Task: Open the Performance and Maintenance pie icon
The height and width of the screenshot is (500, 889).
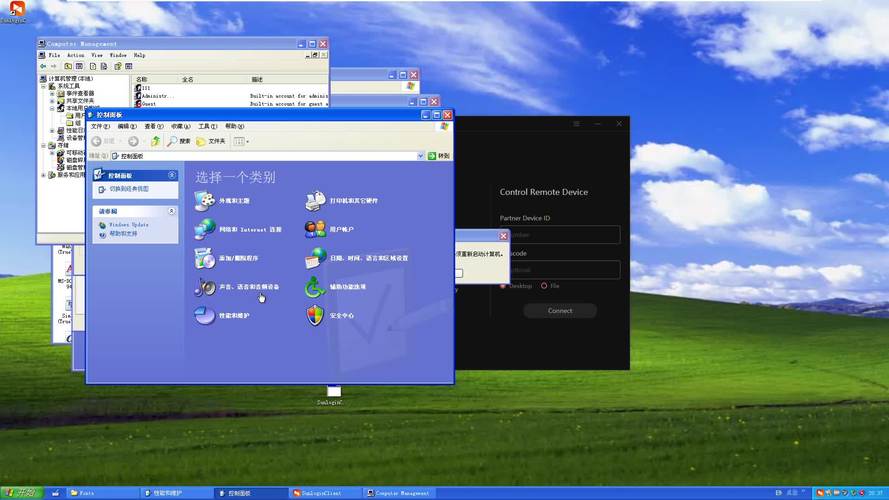Action: pyautogui.click(x=205, y=315)
